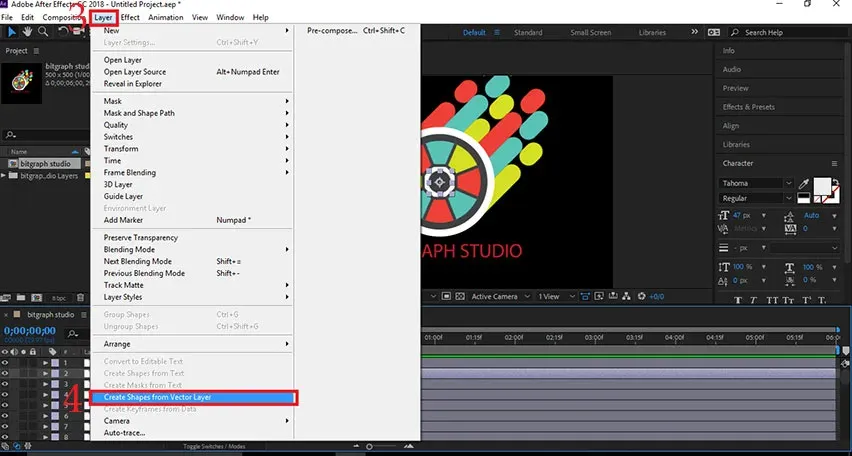
Task: Toggle All Caps TT icon
Action: [x=772, y=301]
